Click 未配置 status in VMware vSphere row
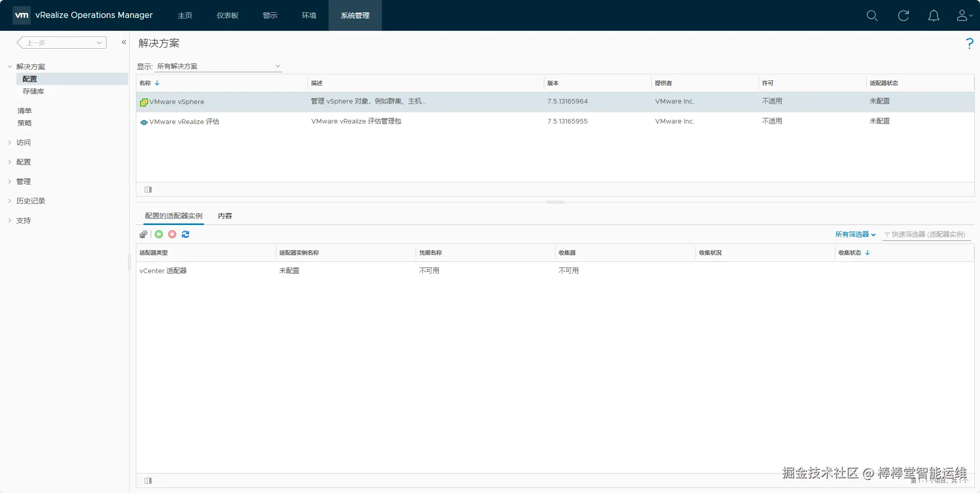The height and width of the screenshot is (493, 980). coord(880,101)
